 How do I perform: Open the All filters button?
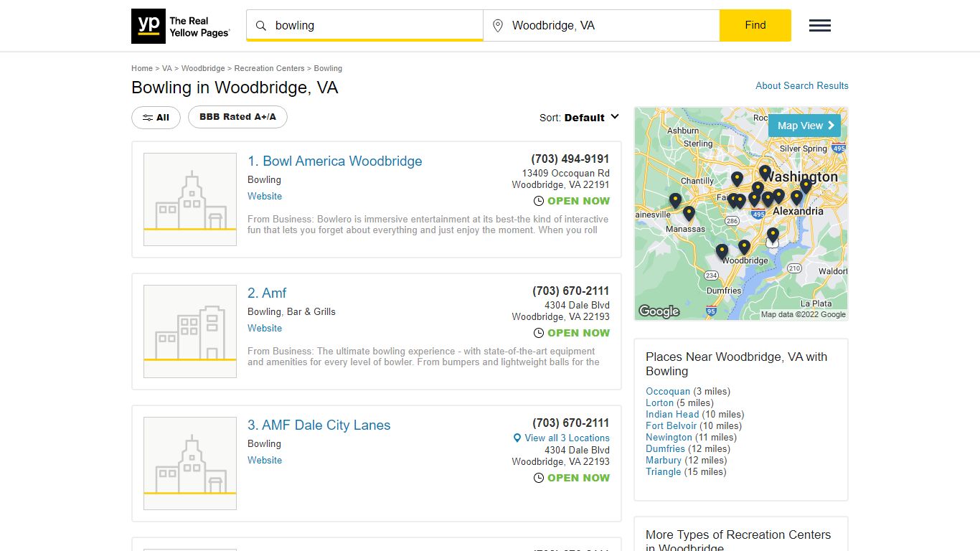156,118
